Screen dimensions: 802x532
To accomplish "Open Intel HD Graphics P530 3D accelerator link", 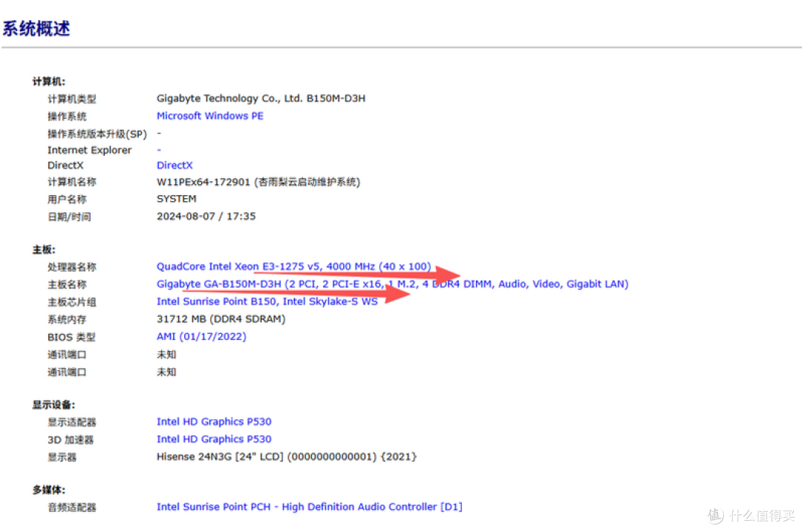I will pos(214,439).
